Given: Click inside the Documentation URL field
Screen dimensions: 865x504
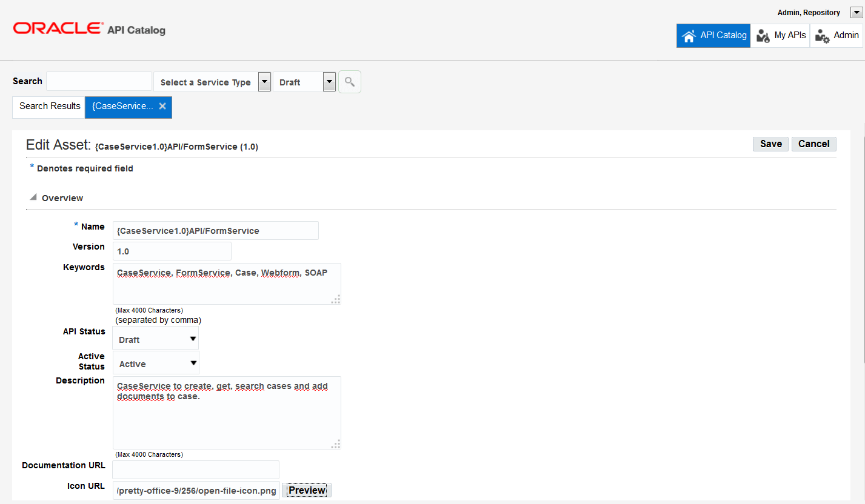Looking at the screenshot, I should click(x=194, y=469).
